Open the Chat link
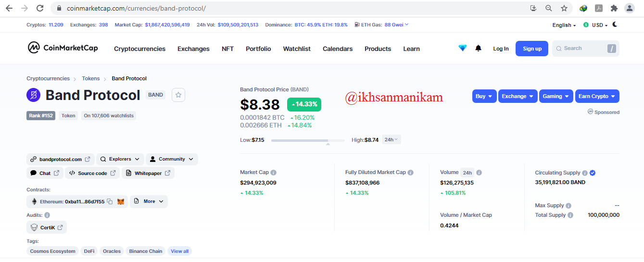 coord(45,173)
